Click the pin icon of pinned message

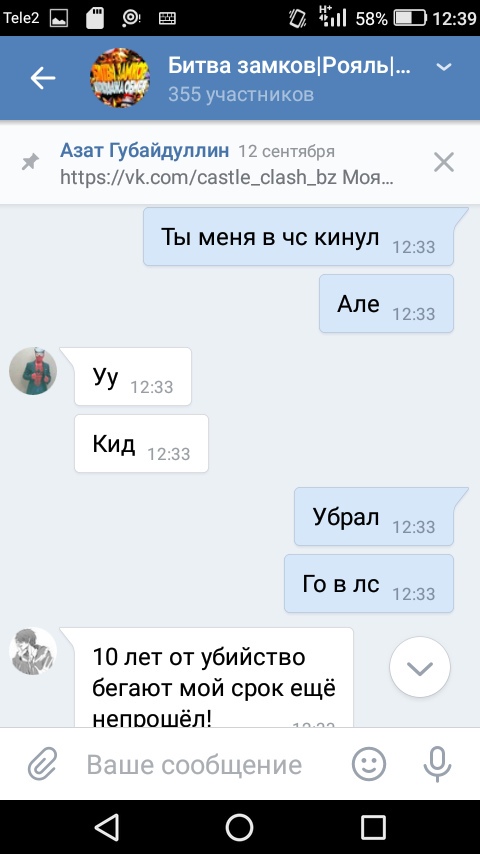coord(30,162)
